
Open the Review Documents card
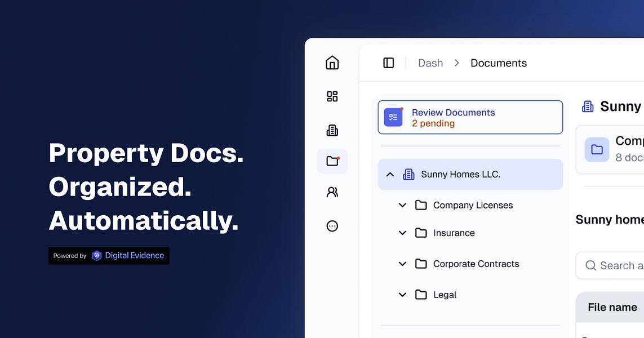click(x=470, y=117)
